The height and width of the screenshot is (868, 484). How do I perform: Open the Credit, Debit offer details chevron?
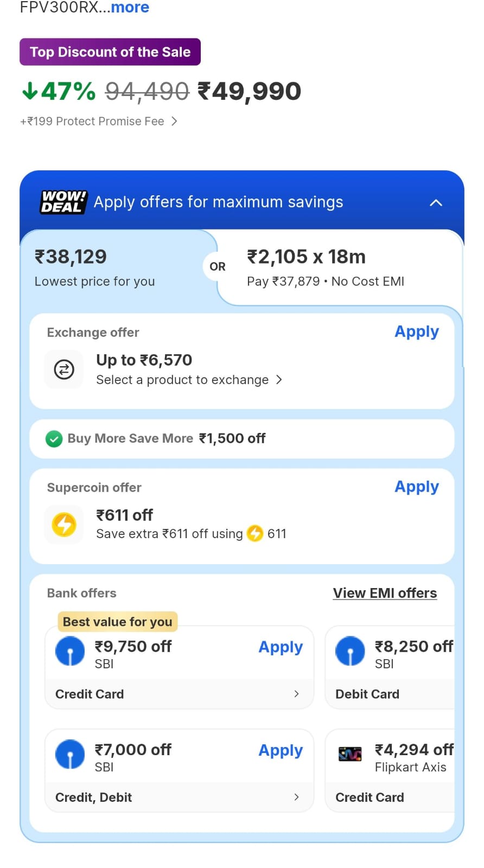point(296,797)
